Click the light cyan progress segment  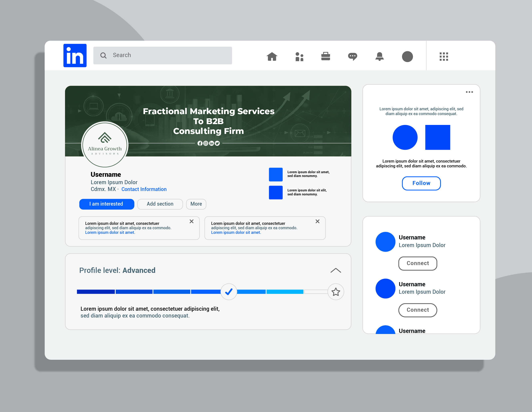[x=285, y=292]
